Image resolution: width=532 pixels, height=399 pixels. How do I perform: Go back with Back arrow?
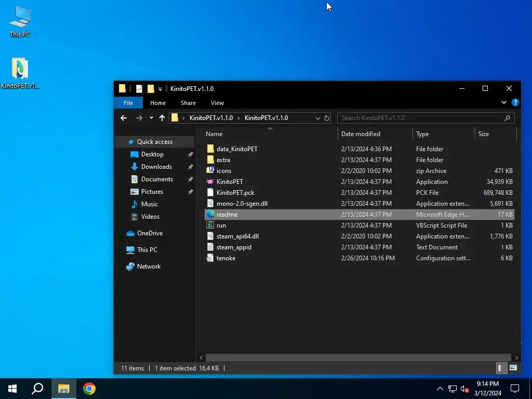pos(124,118)
